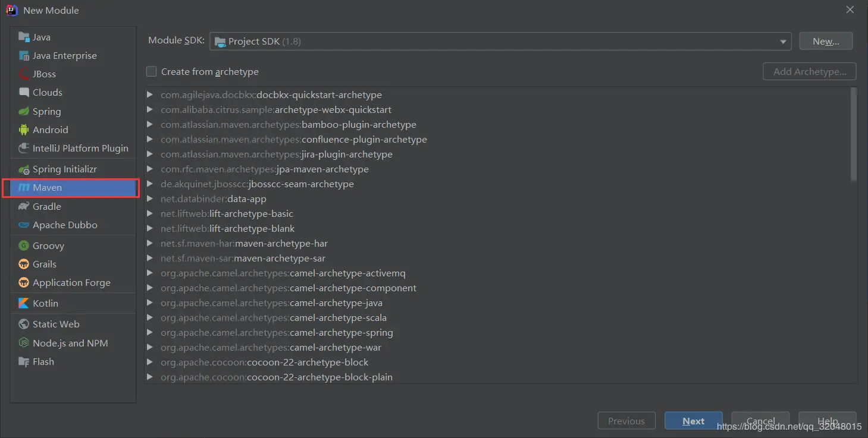Select camel-archetype-java row
Image resolution: width=868 pixels, height=438 pixels.
coord(497,302)
